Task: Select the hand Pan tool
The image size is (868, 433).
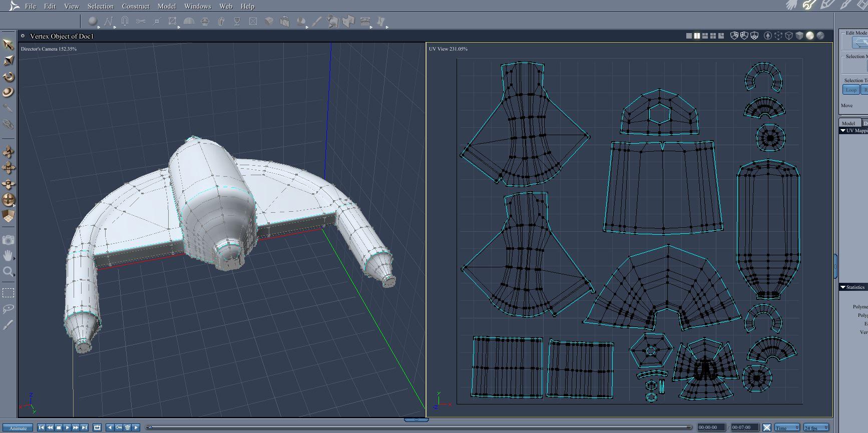Action: pyautogui.click(x=8, y=256)
